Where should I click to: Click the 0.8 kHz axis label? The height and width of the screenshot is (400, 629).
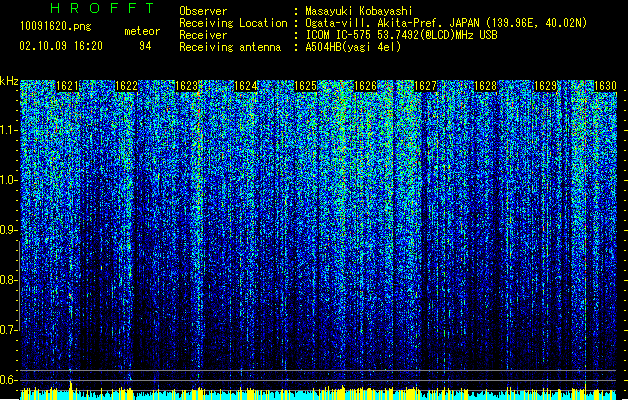(x=9, y=280)
